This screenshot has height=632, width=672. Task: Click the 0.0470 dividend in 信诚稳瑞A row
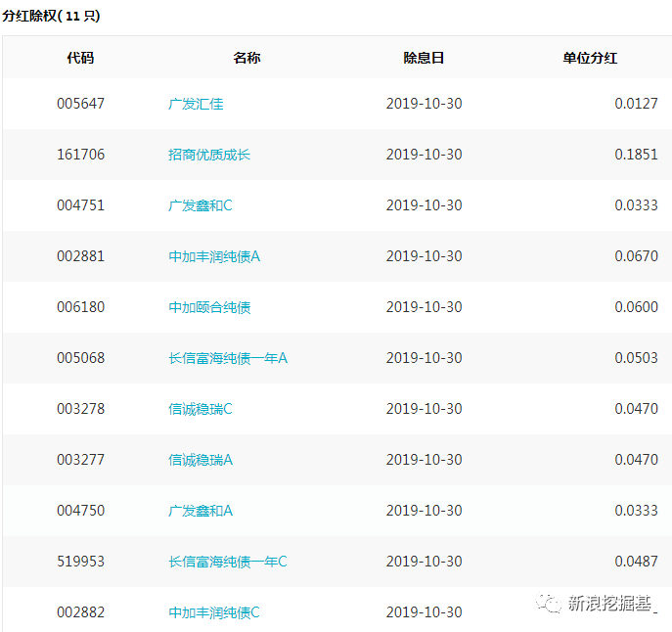coord(637,460)
